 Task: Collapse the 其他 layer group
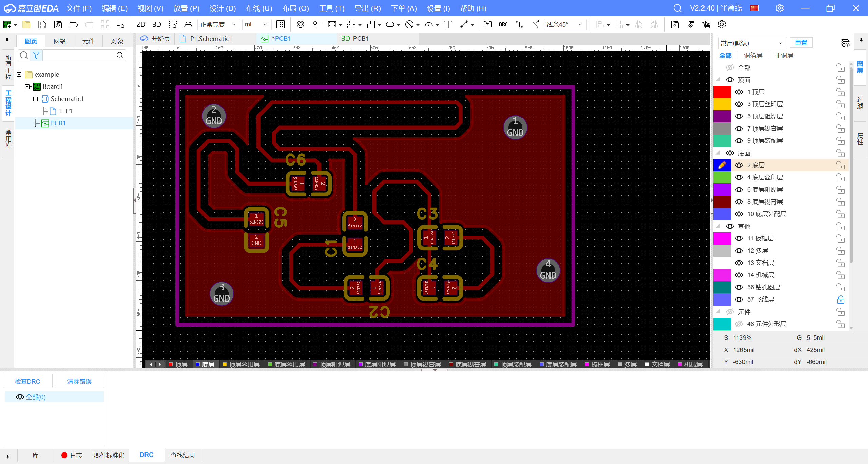pyautogui.click(x=718, y=226)
